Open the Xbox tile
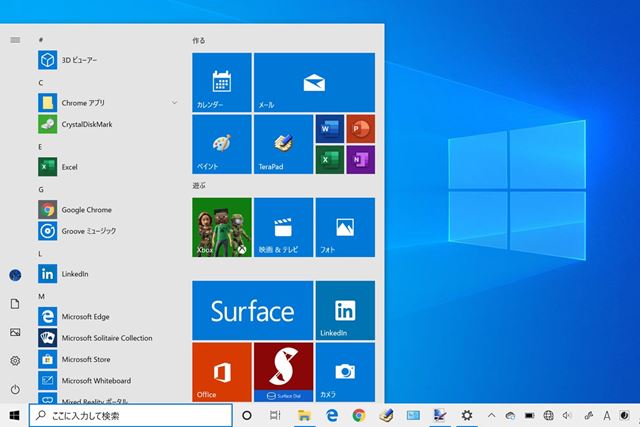 [222, 227]
